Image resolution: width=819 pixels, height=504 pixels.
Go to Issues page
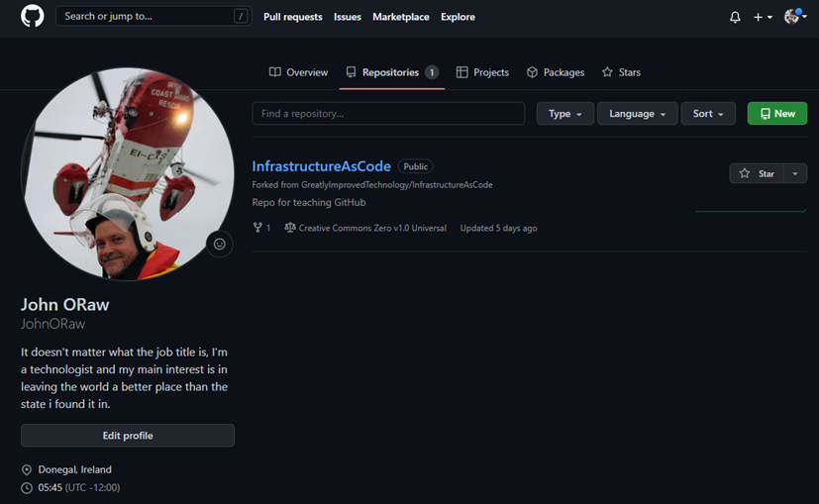[348, 17]
